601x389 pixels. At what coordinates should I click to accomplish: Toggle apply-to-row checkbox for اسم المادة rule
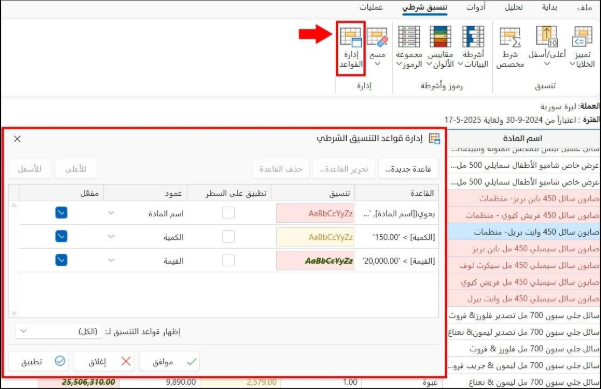click(x=228, y=213)
